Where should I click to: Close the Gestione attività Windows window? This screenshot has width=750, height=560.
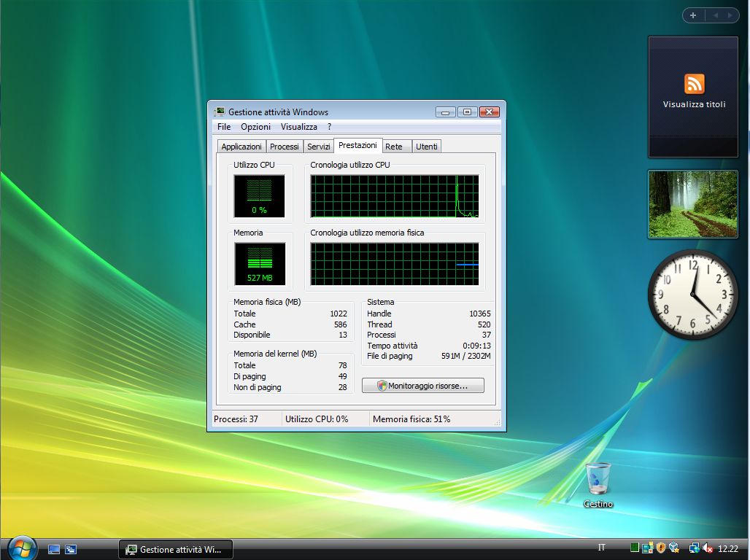tap(490, 112)
